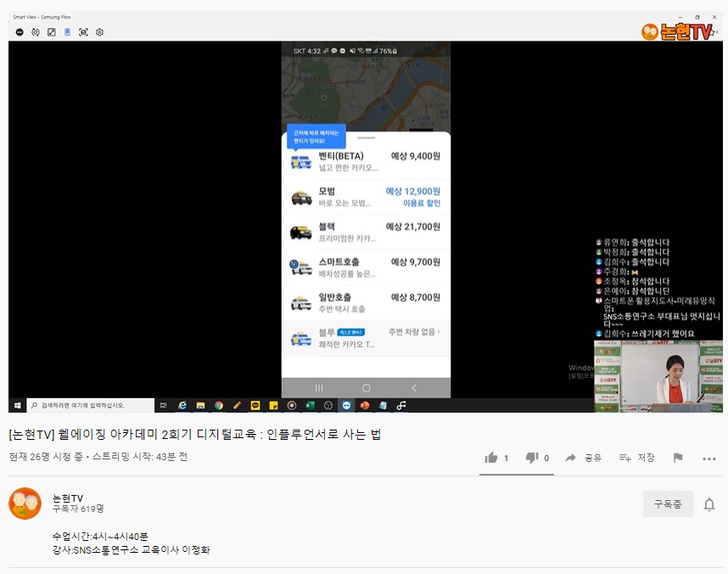Report the video with the flag icon
The height and width of the screenshot is (574, 728).
[x=678, y=458]
